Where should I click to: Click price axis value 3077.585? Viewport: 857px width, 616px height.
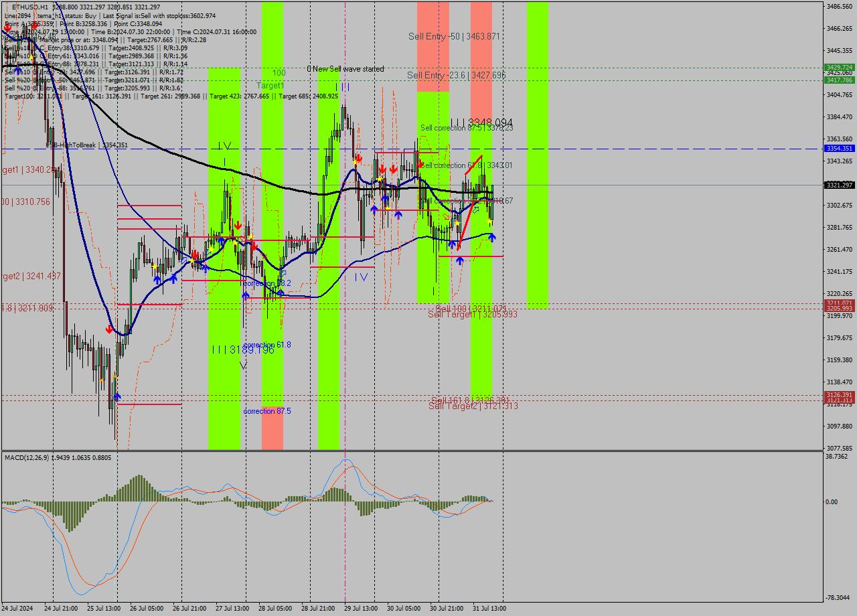(840, 448)
